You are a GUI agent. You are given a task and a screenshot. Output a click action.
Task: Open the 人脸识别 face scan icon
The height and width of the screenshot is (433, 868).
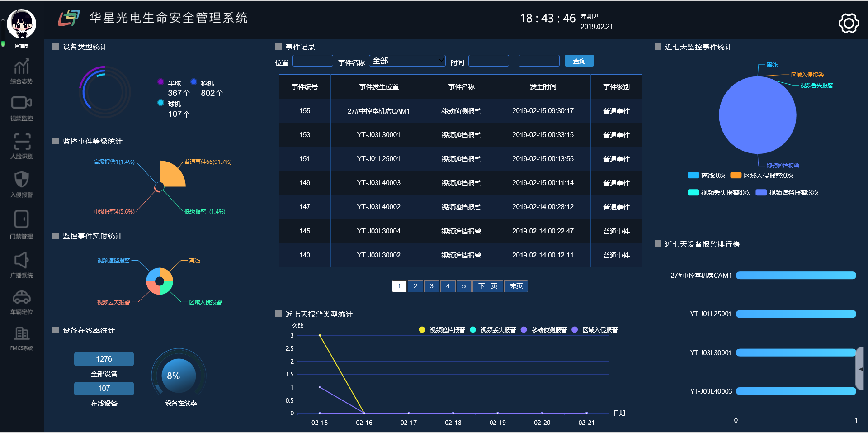click(x=22, y=141)
